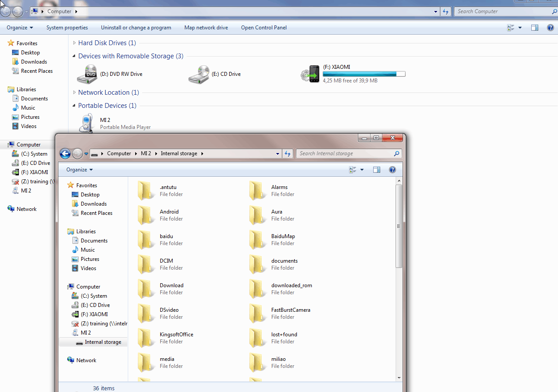Open the (E:) CD Drive icon in main pane

[x=199, y=74]
